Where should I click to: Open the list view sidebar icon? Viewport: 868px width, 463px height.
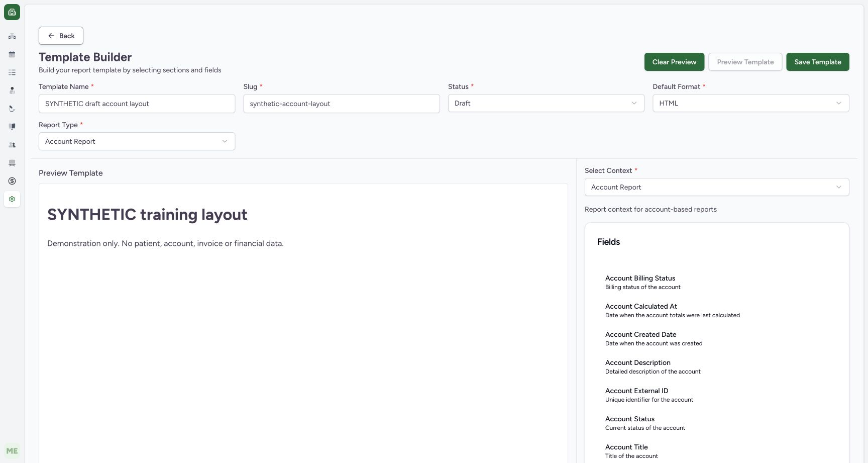[x=12, y=72]
